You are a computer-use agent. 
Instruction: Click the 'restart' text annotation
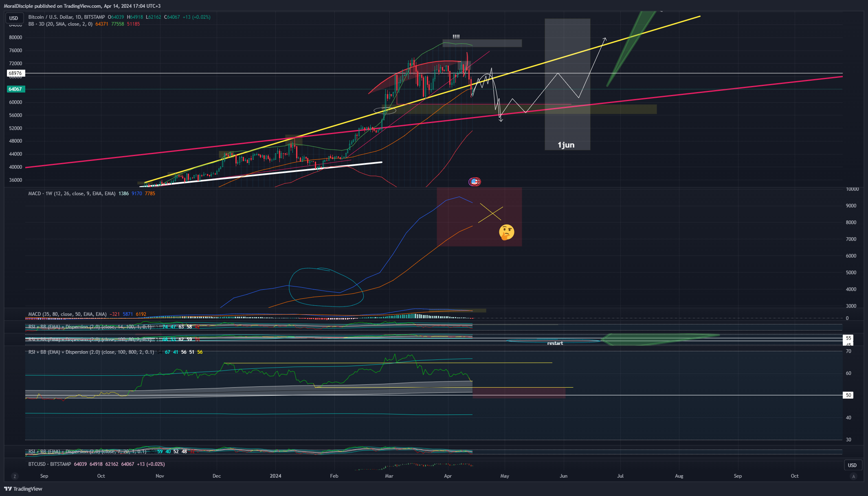(x=555, y=344)
